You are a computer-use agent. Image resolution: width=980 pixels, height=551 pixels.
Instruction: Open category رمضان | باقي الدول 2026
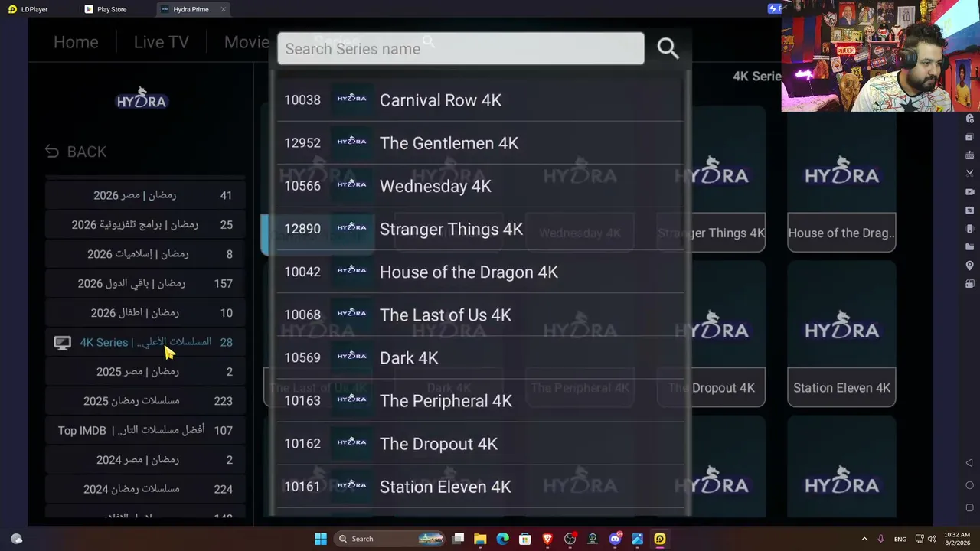[145, 283]
